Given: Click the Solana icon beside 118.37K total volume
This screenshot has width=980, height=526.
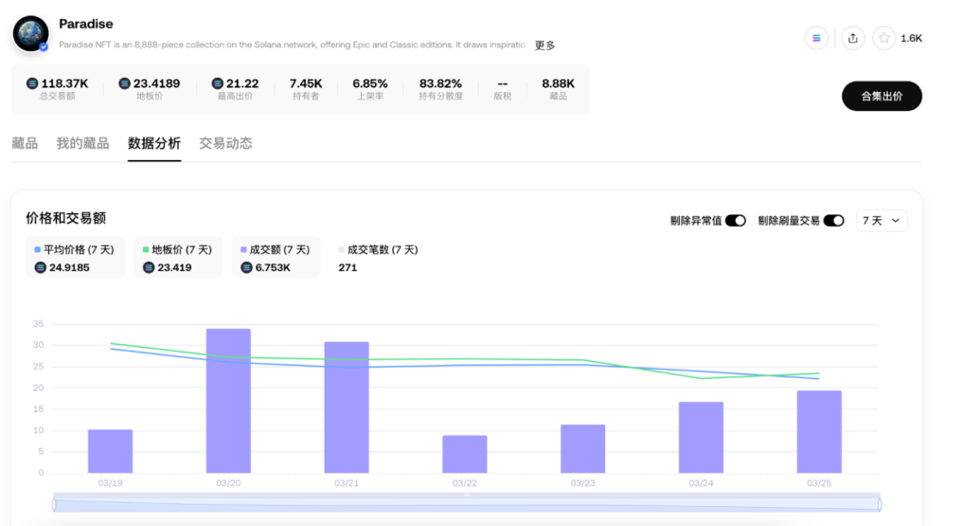Looking at the screenshot, I should click(32, 83).
